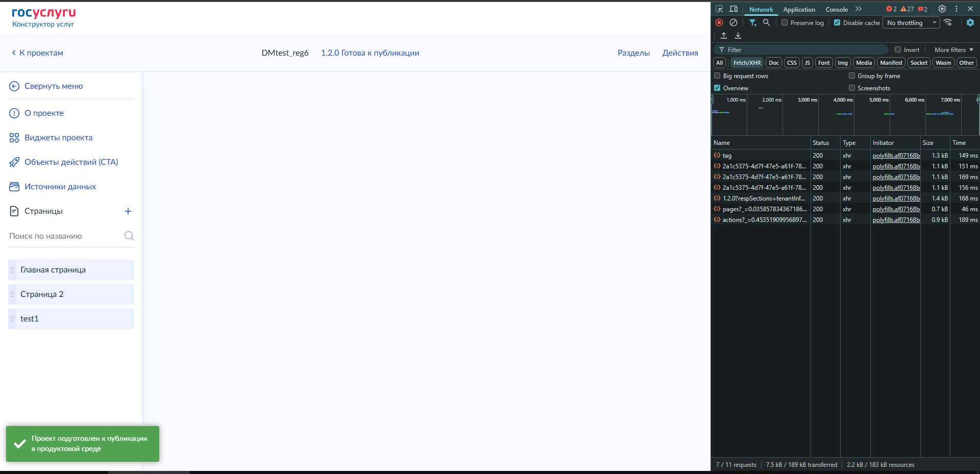Screen dimensions: 980x474
Task: Open network search magnifier
Action: click(767, 22)
